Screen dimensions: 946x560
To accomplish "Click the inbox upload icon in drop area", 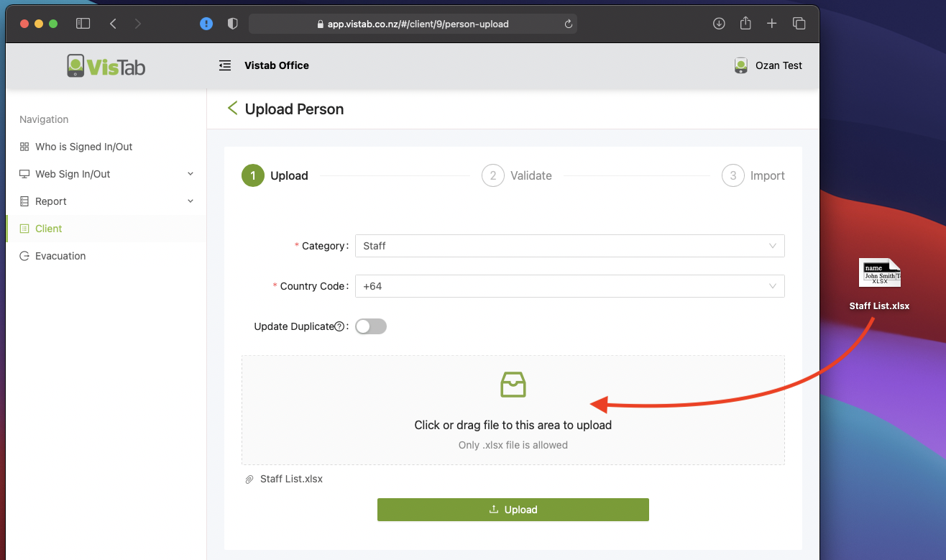I will click(513, 385).
